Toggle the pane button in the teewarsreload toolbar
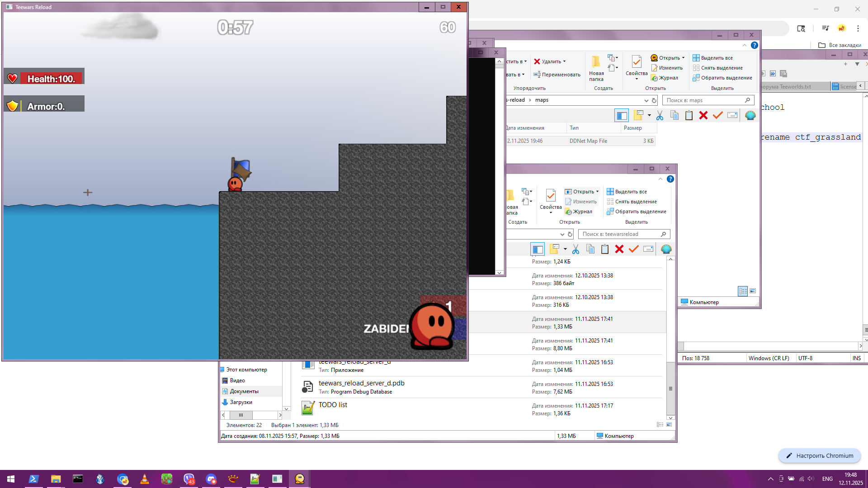The image size is (868, 488). [x=538, y=249]
